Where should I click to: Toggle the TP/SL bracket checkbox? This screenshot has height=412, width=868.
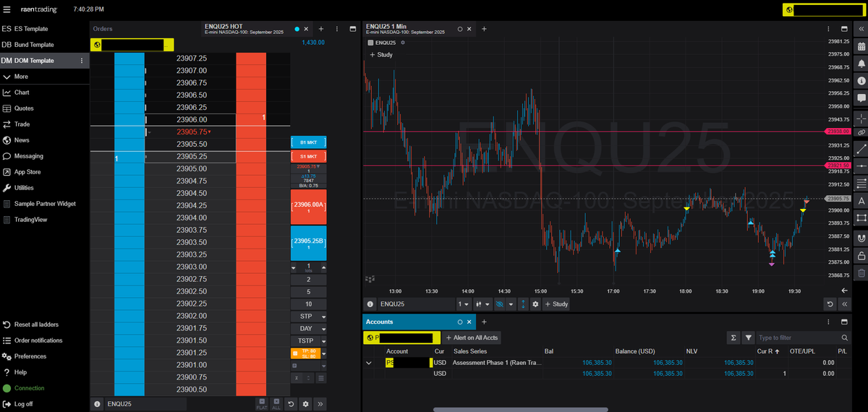pyautogui.click(x=295, y=353)
